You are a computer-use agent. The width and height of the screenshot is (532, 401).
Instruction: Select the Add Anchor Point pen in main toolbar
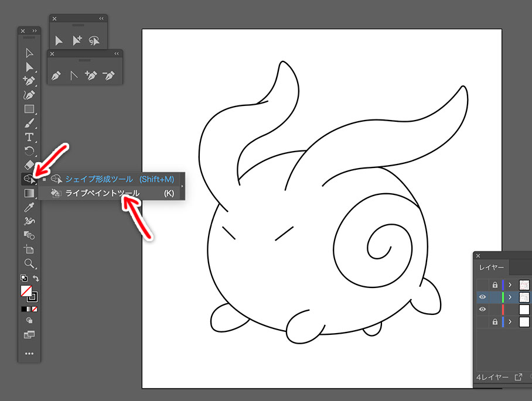point(29,81)
